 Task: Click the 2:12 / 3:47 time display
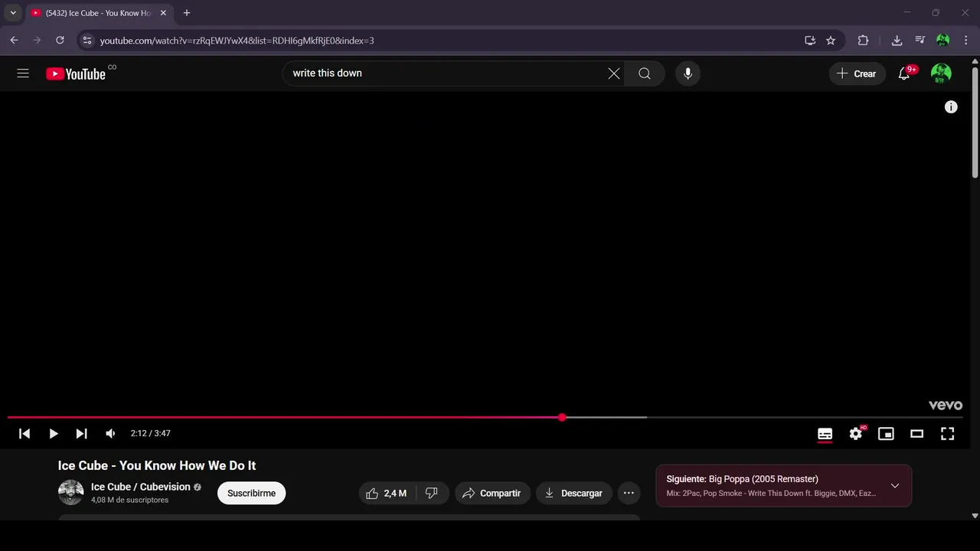coord(151,434)
